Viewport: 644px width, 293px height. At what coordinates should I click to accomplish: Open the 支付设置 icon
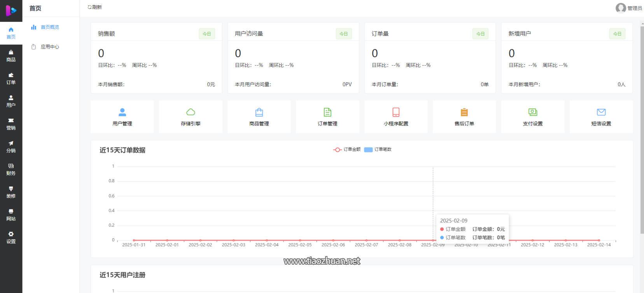point(533,112)
